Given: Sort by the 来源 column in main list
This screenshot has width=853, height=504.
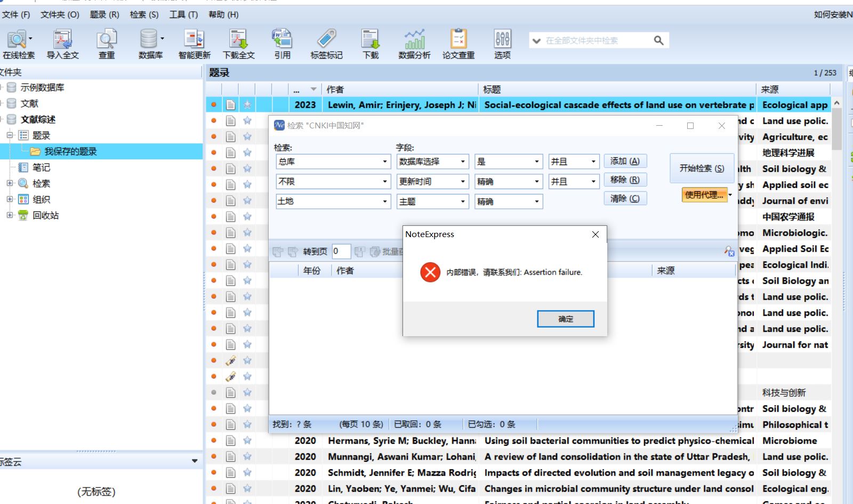Looking at the screenshot, I should tap(793, 90).
